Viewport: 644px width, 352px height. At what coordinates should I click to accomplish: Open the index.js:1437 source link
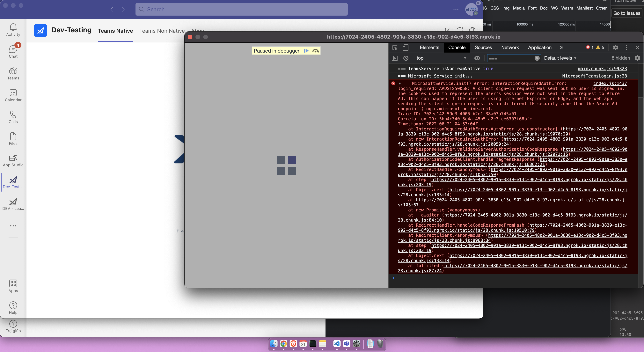coord(610,83)
